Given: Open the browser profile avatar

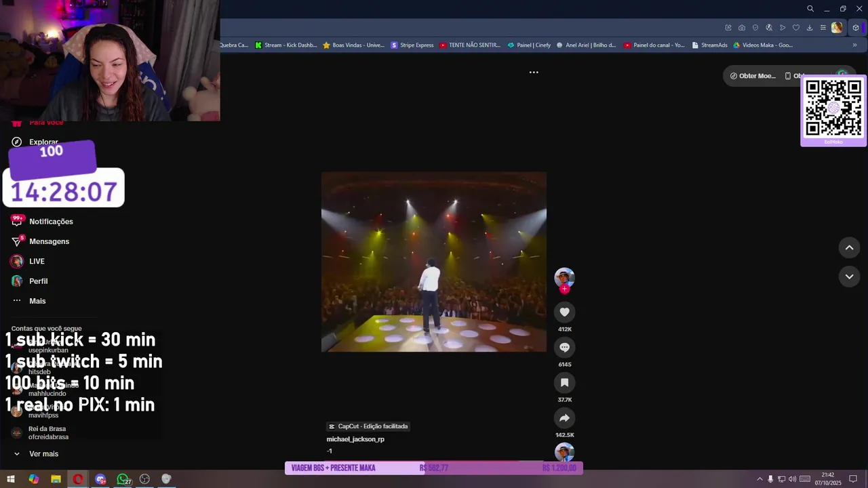Looking at the screenshot, I should (x=837, y=28).
